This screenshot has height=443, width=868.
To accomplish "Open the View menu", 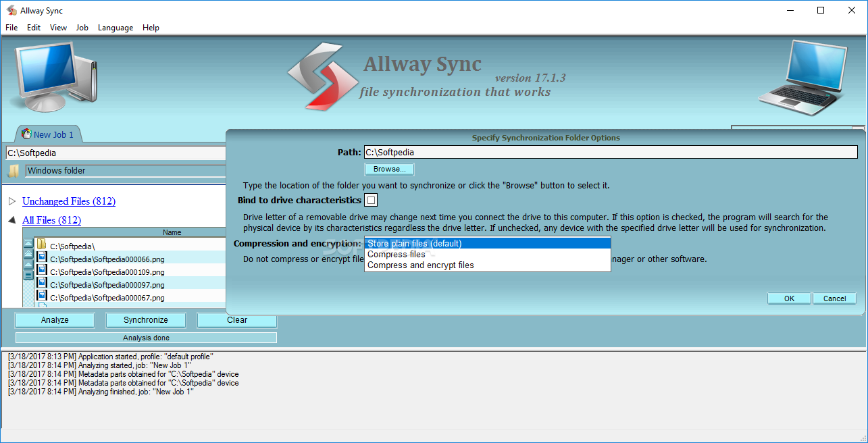I will point(58,28).
